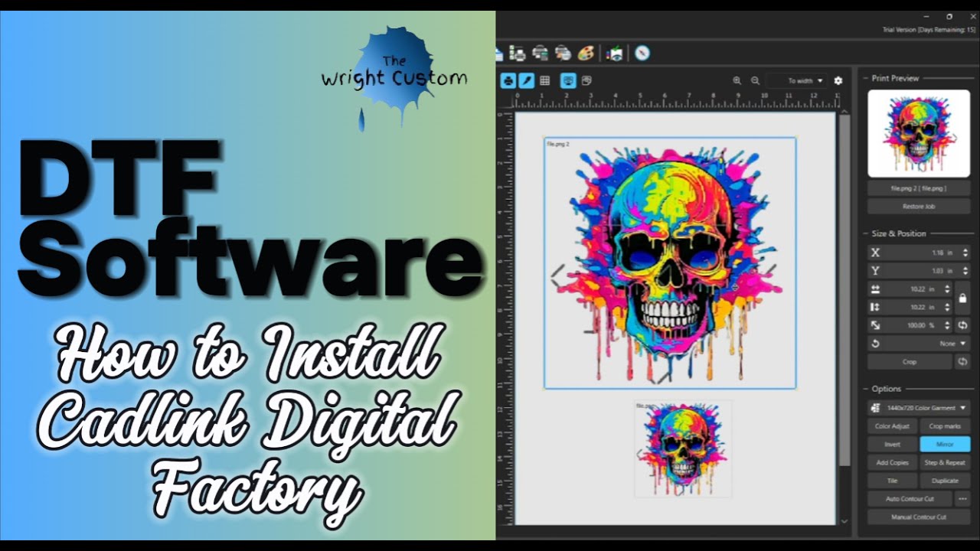Click the scale icon next to percentage
Viewport: 980px width, 551px height.
click(x=876, y=325)
